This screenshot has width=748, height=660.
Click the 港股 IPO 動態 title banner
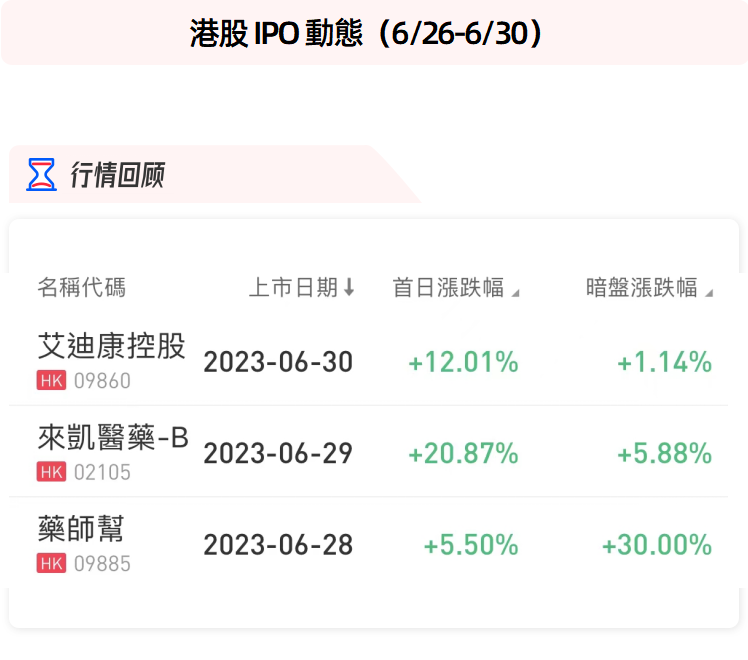pyautogui.click(x=374, y=33)
